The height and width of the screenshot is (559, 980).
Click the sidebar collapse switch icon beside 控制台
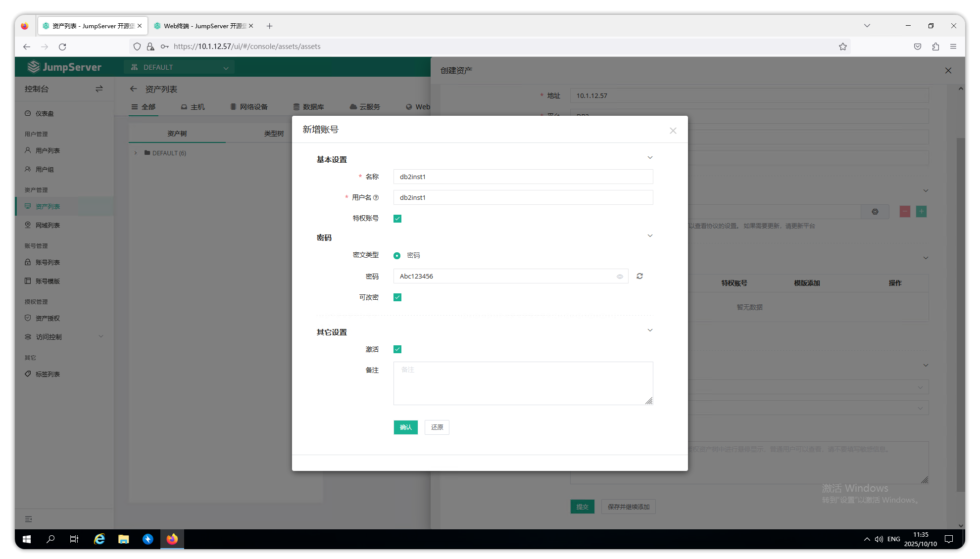click(99, 89)
